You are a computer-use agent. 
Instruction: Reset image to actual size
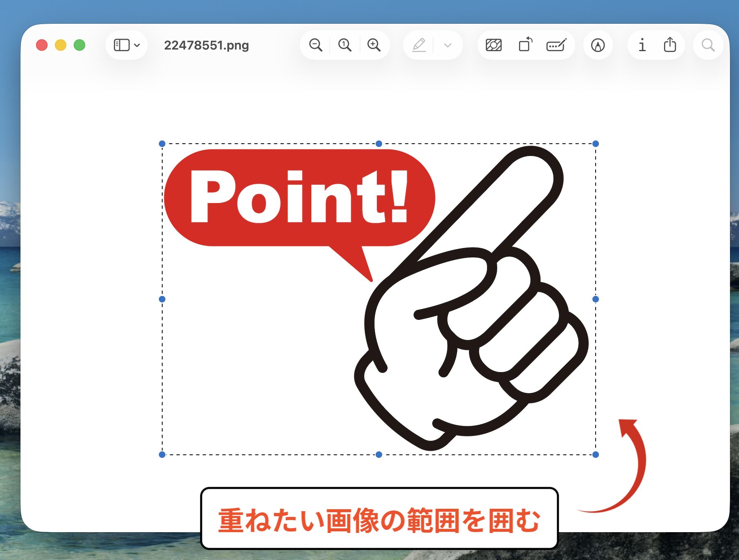point(345,45)
